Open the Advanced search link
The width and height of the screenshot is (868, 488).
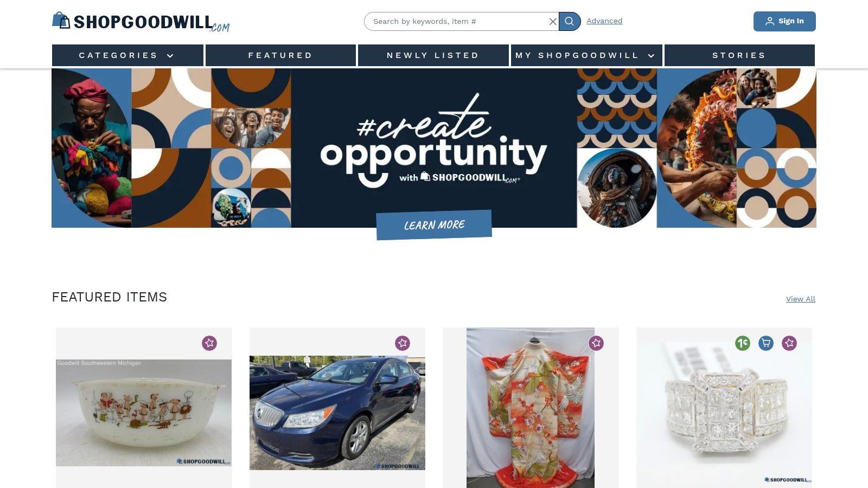click(x=604, y=21)
